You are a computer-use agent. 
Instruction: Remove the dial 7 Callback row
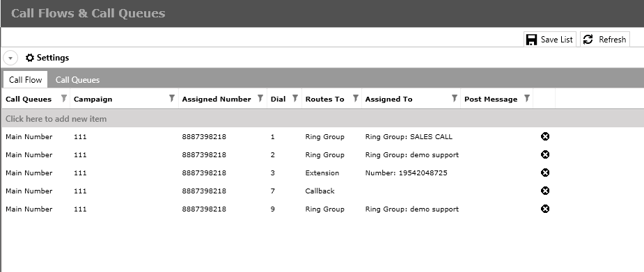click(x=545, y=191)
